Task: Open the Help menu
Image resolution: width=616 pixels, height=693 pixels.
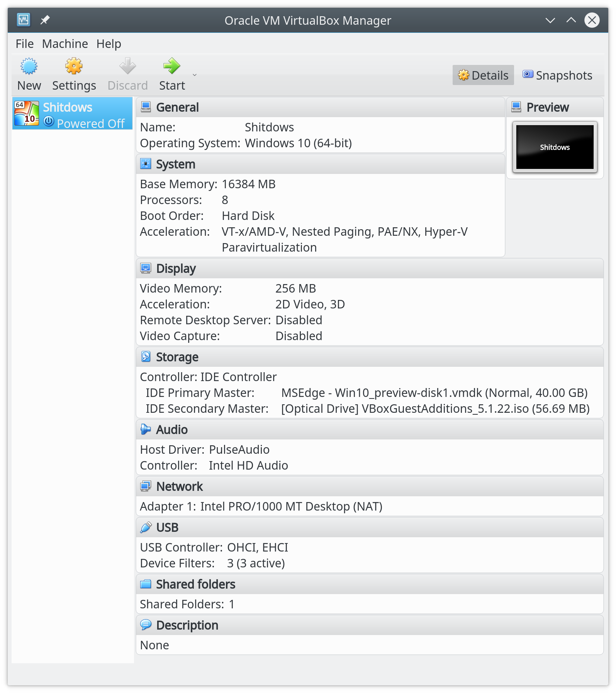Action: [x=109, y=44]
